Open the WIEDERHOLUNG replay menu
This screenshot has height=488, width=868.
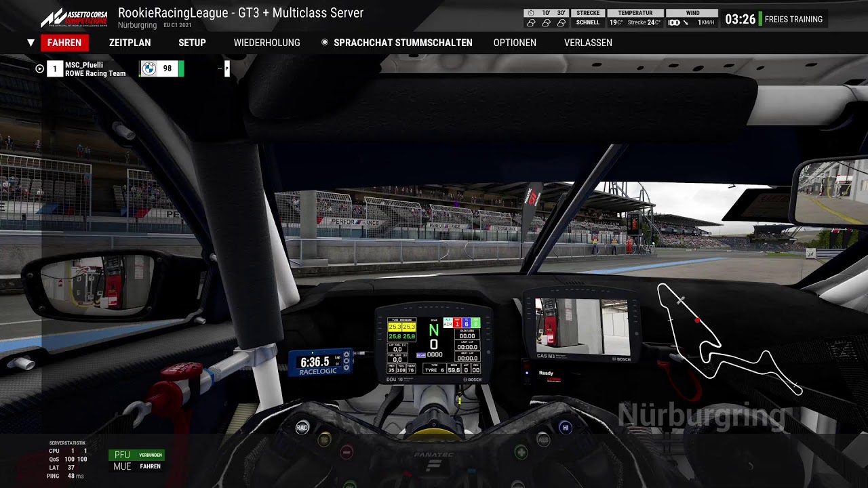(267, 43)
